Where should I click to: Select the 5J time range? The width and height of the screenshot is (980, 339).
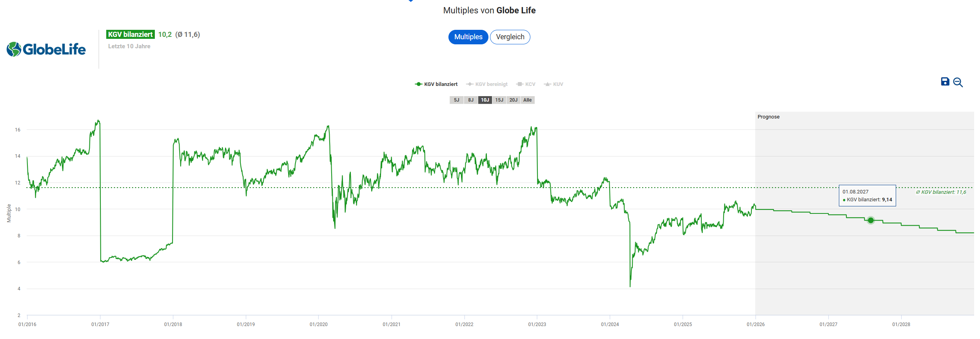point(456,100)
